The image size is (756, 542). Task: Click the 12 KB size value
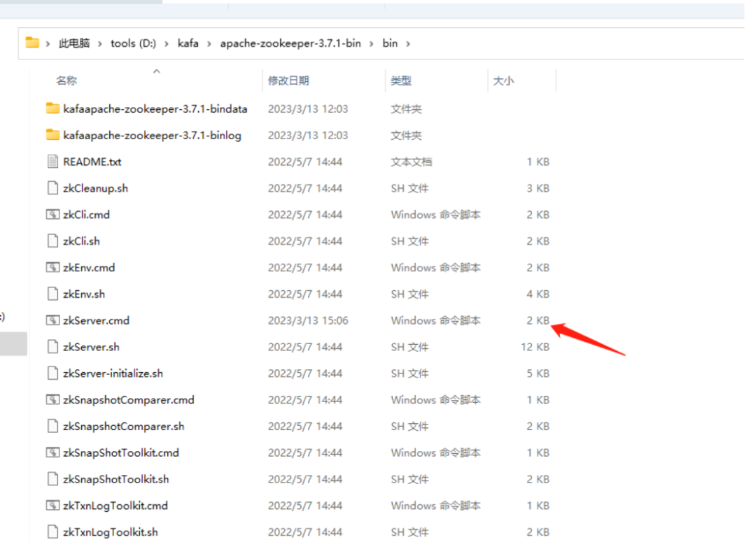click(535, 347)
